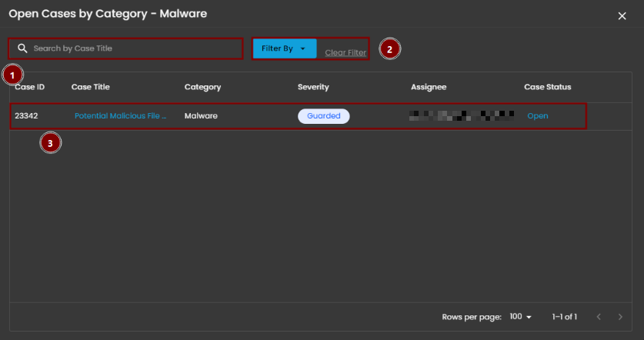Click the magnifier search icon
Viewport: 644px width, 340px height.
(x=22, y=48)
